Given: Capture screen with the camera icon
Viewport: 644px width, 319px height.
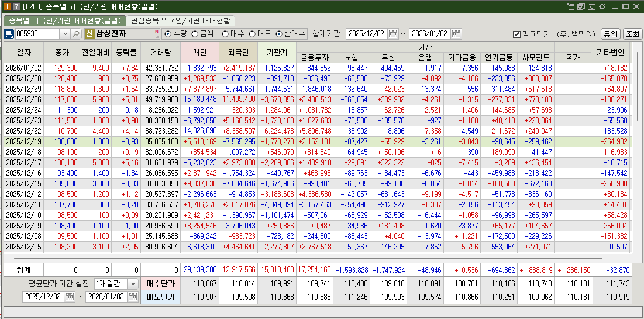Looking at the screenshot, I should coord(591,6).
